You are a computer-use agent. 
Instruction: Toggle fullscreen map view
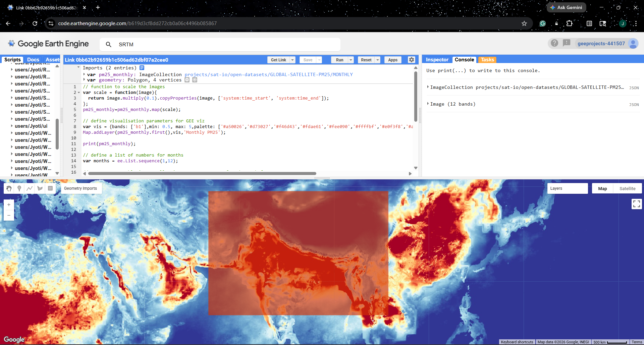coord(637,204)
